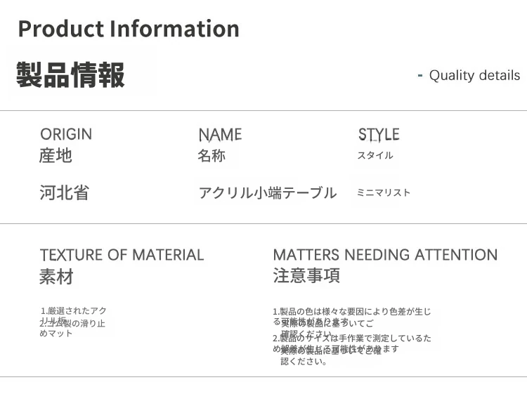
Task: Open the Quality details link
Action: [474, 75]
